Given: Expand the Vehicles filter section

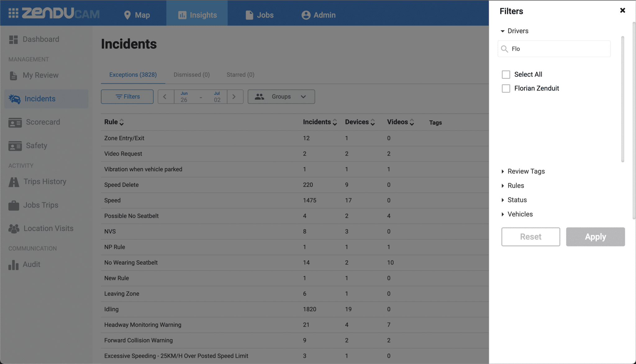Looking at the screenshot, I should pyautogui.click(x=517, y=214).
